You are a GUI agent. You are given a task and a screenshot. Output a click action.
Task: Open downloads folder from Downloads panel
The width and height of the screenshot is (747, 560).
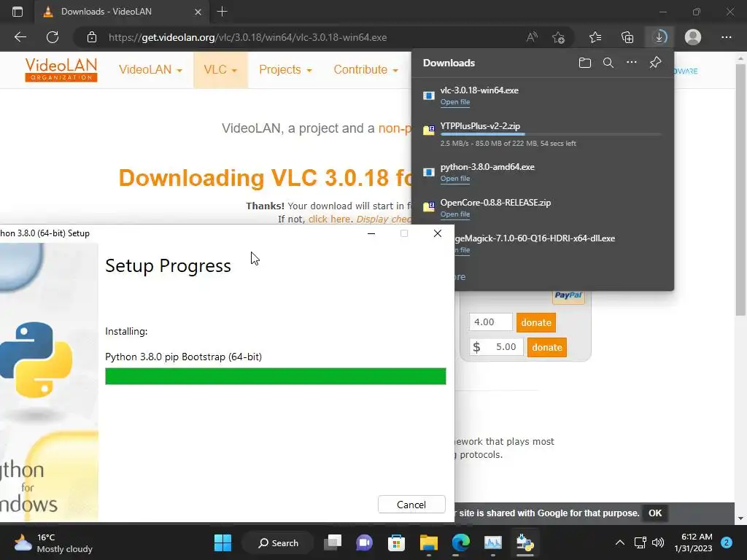coord(584,63)
